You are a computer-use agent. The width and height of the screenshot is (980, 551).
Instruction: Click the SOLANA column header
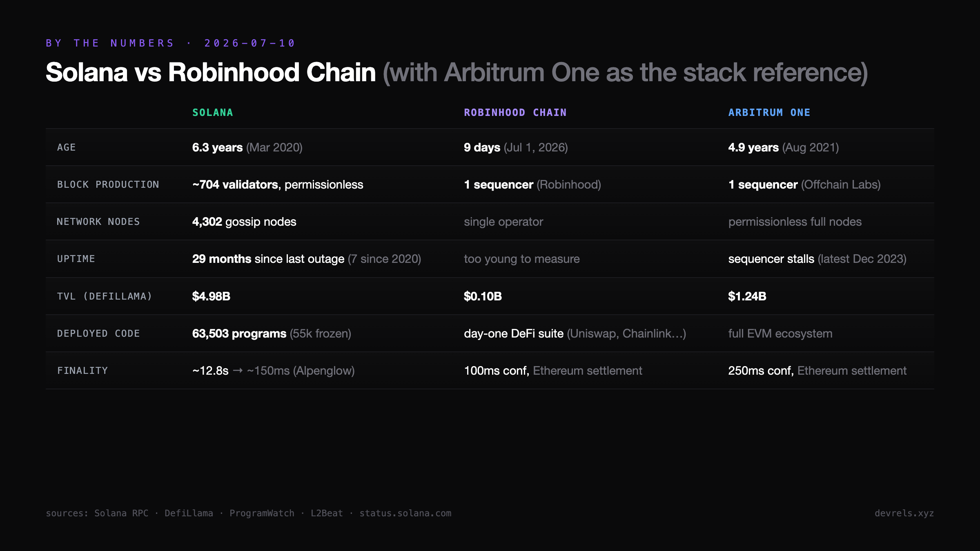pyautogui.click(x=213, y=113)
